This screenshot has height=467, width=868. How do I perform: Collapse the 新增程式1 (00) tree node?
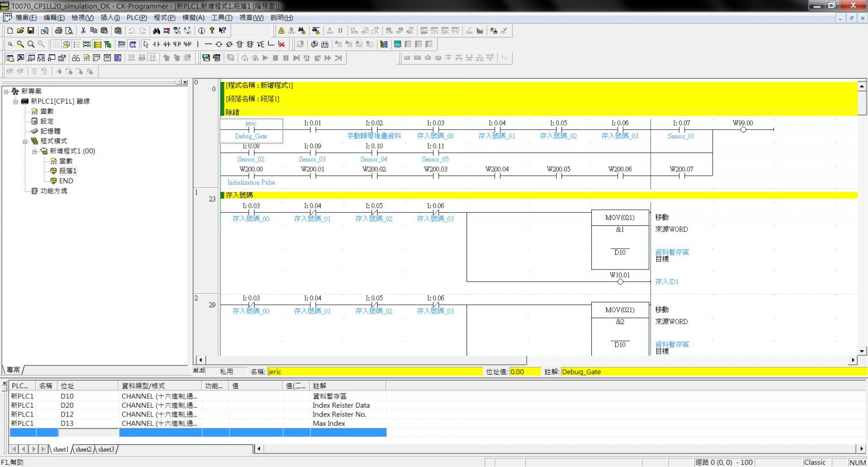(x=35, y=152)
